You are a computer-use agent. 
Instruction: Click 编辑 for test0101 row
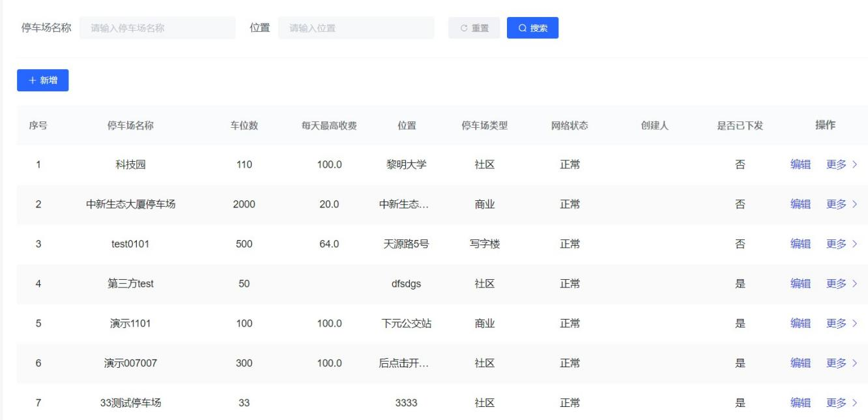800,244
